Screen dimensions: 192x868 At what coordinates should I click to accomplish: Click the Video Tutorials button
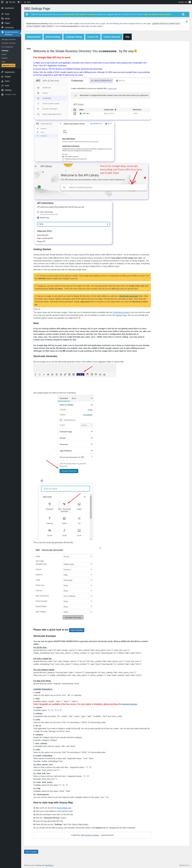tap(77, 630)
